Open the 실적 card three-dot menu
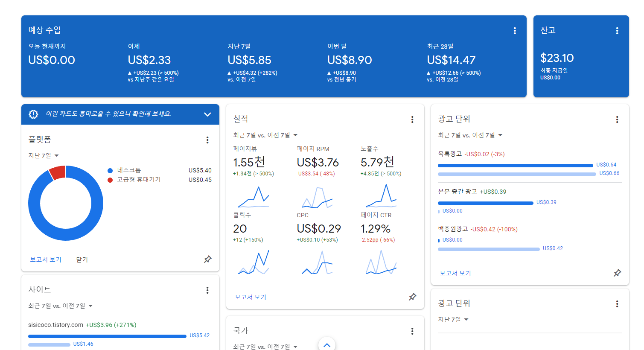 click(x=412, y=120)
